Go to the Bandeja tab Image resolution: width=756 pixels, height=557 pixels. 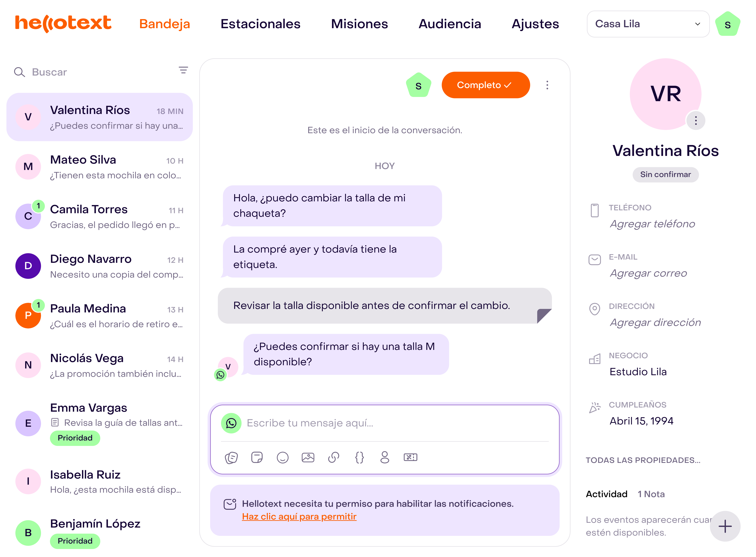(165, 24)
